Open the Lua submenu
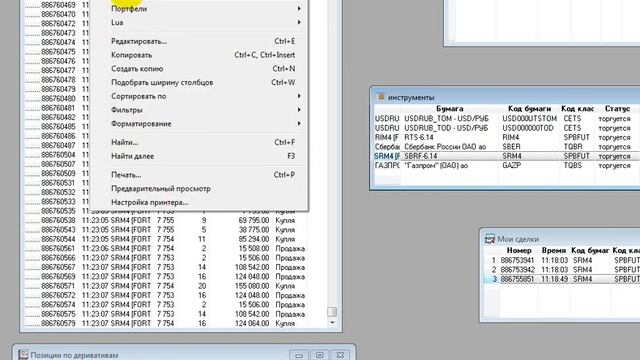 pos(198,22)
